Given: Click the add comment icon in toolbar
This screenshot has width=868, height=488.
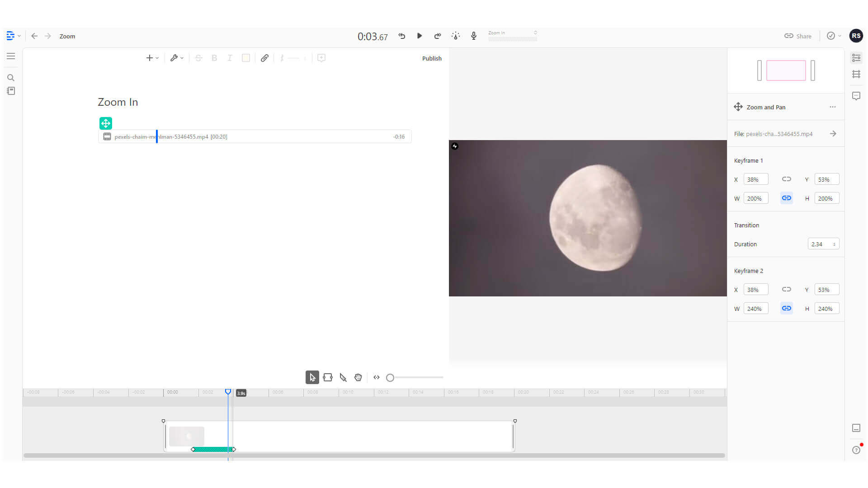Looking at the screenshot, I should pos(321,58).
